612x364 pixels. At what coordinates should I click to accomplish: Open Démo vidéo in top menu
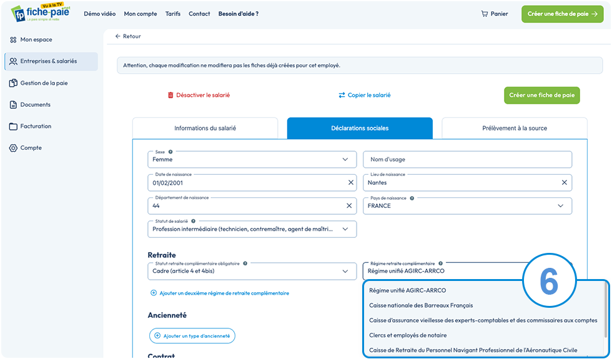pos(99,14)
